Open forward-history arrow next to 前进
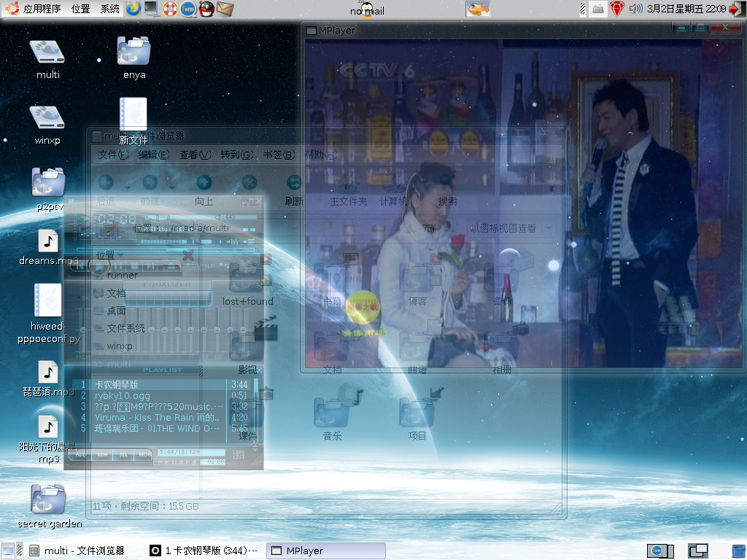The height and width of the screenshot is (560, 747). 172,187
